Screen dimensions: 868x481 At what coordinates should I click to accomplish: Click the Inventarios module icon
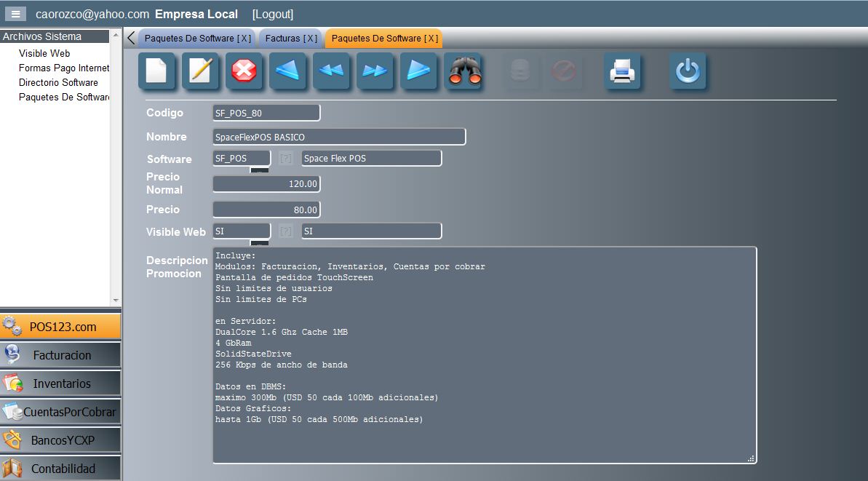[x=12, y=383]
